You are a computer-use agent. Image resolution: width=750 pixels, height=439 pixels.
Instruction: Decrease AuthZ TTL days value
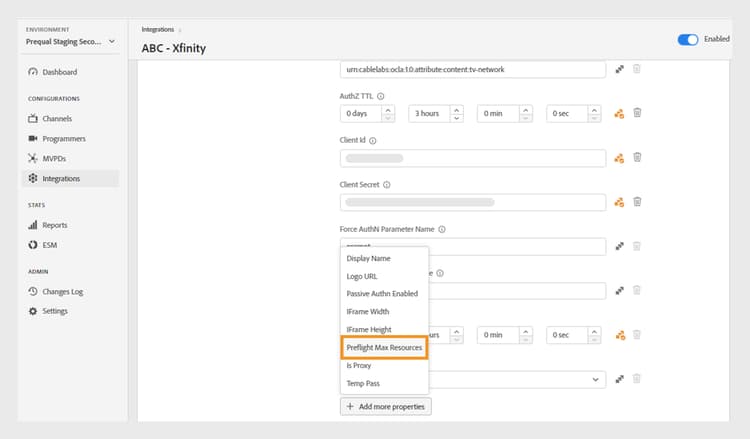(388, 118)
